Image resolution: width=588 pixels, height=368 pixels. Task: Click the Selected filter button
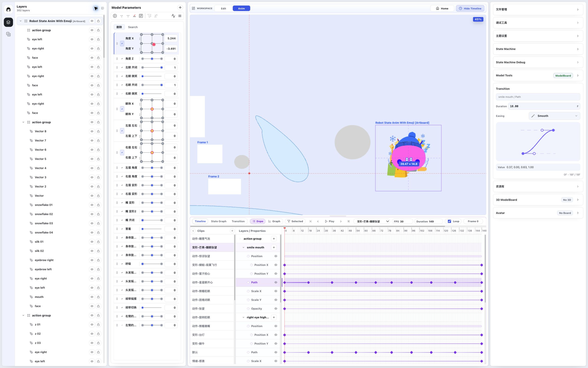click(295, 221)
